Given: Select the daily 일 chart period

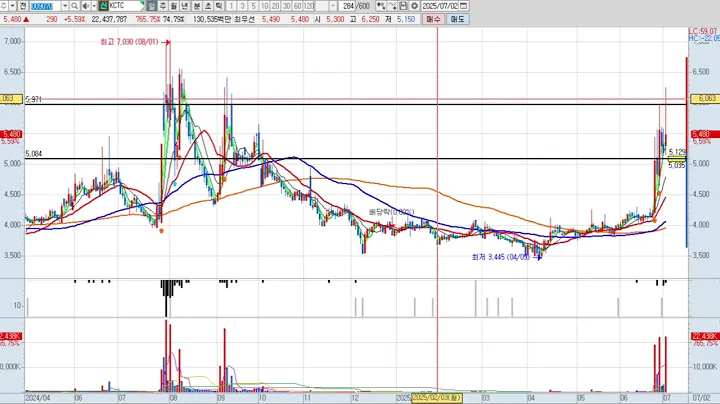Looking at the screenshot, I should [152, 6].
